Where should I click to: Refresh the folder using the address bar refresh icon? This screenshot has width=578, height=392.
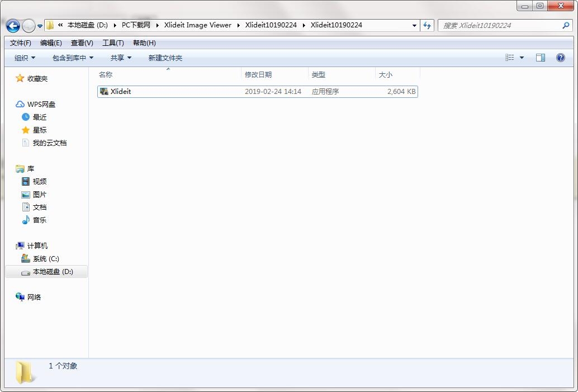click(x=427, y=26)
